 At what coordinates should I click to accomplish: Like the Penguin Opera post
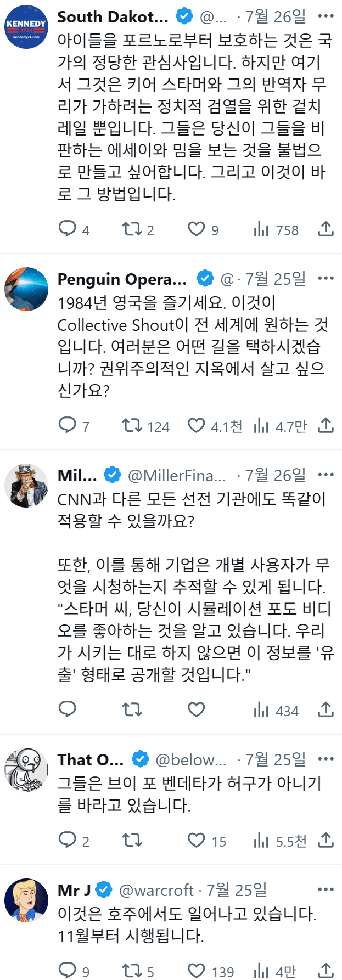[197, 425]
